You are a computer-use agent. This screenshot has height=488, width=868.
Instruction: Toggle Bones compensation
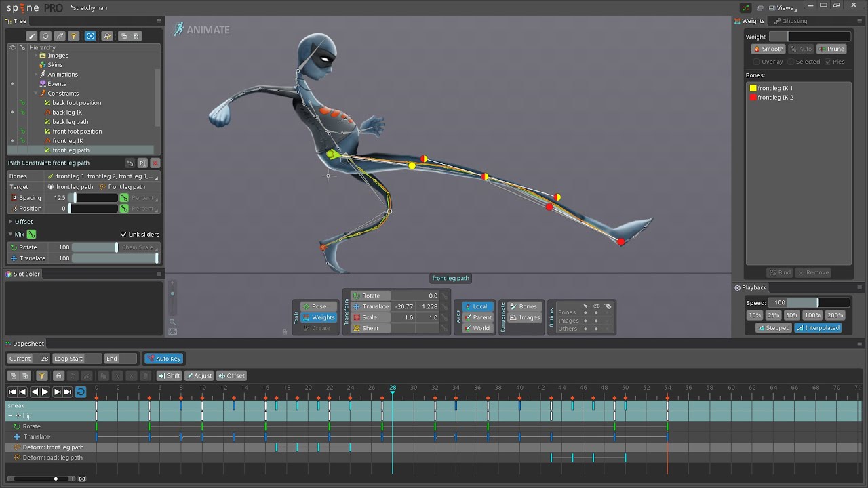524,306
